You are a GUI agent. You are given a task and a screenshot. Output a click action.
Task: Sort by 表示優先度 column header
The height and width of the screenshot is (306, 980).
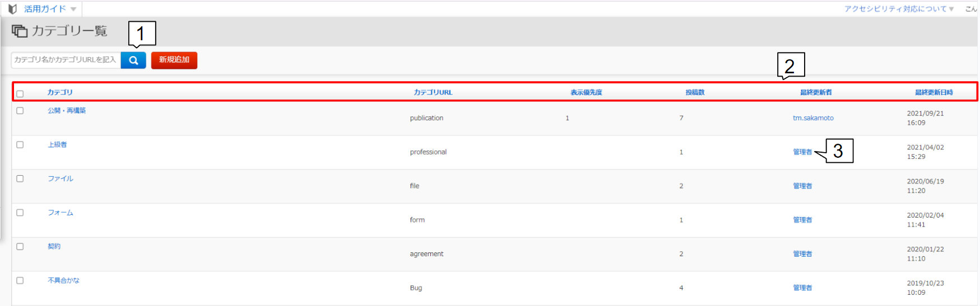586,92
